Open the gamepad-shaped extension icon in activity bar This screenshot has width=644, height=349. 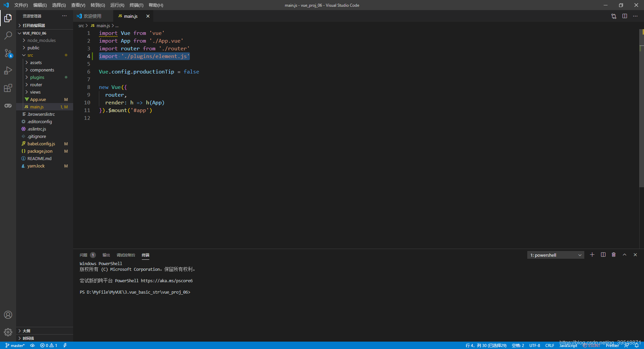pos(8,106)
